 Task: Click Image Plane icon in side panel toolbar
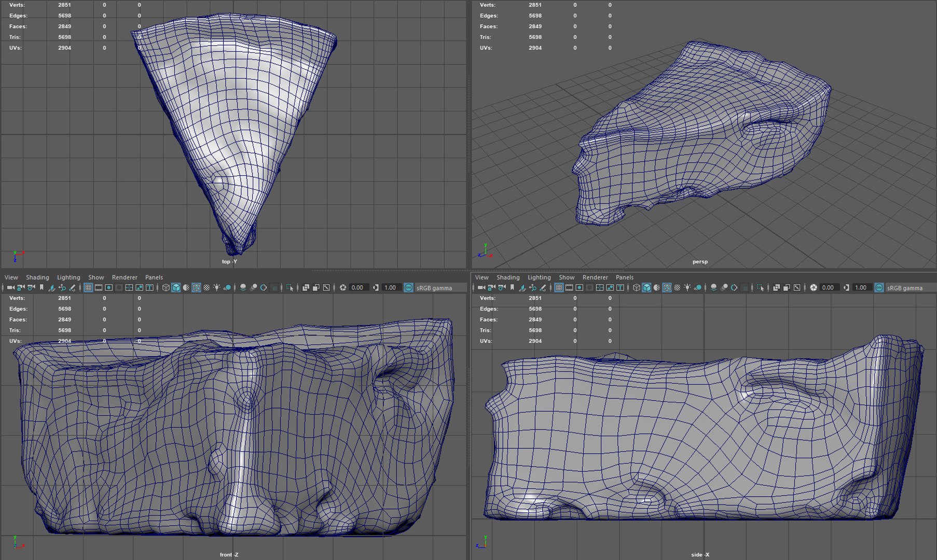coord(522,288)
